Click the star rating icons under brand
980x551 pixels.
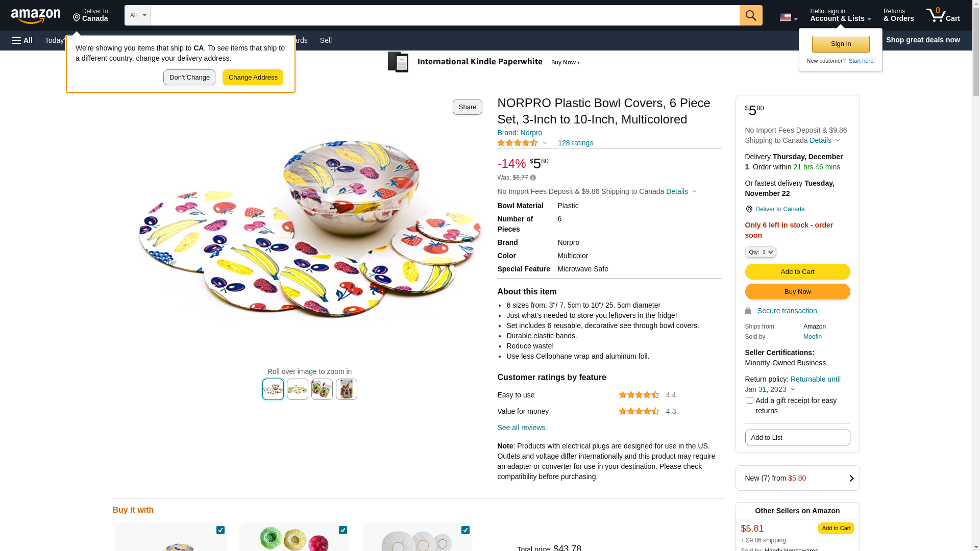518,143
